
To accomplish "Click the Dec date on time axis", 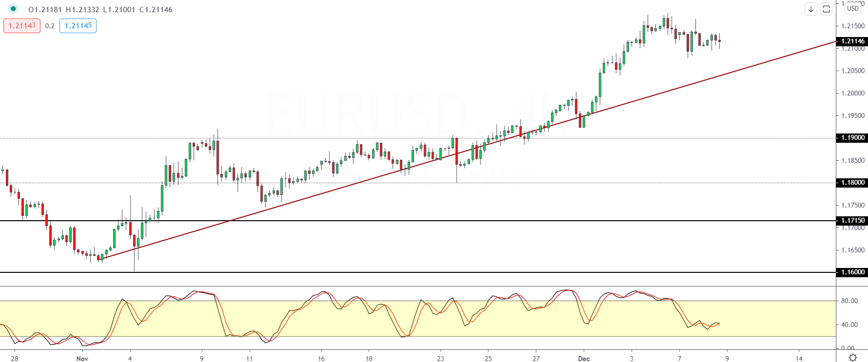I will pos(583,359).
